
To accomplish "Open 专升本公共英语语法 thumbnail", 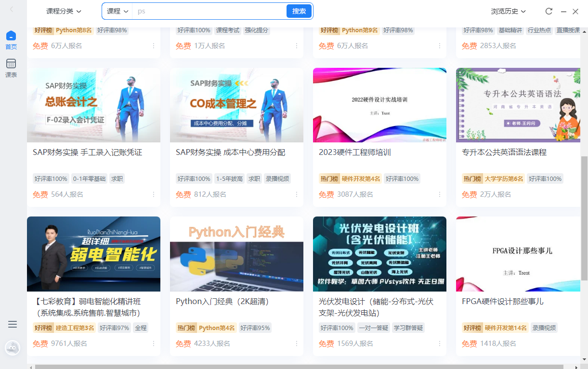I will click(x=518, y=105).
